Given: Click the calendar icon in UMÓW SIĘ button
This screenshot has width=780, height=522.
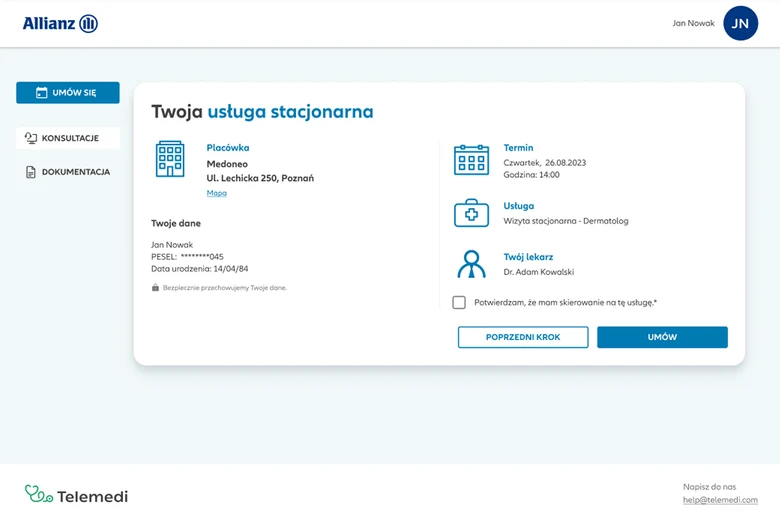Looking at the screenshot, I should pos(42,93).
